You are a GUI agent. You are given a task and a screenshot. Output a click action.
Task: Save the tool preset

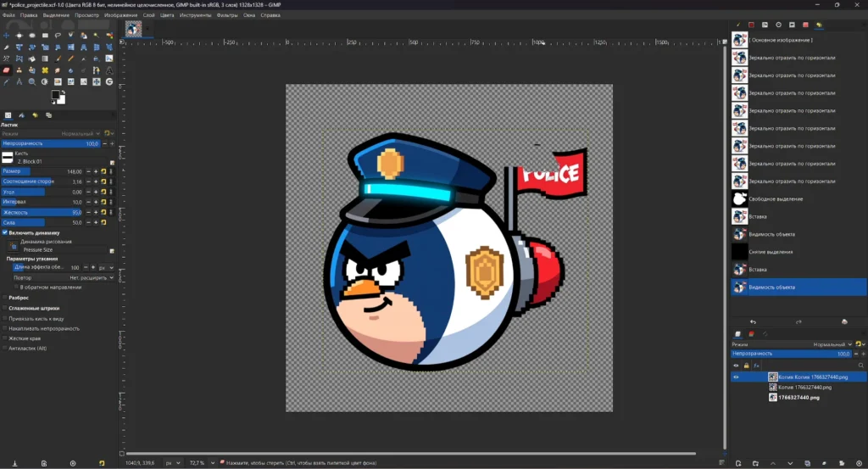click(15, 463)
